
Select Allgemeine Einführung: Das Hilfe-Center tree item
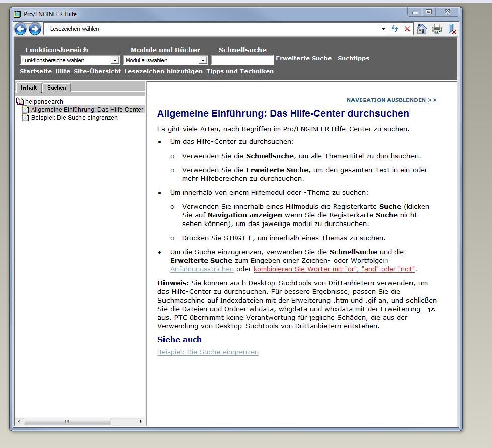[87, 109]
